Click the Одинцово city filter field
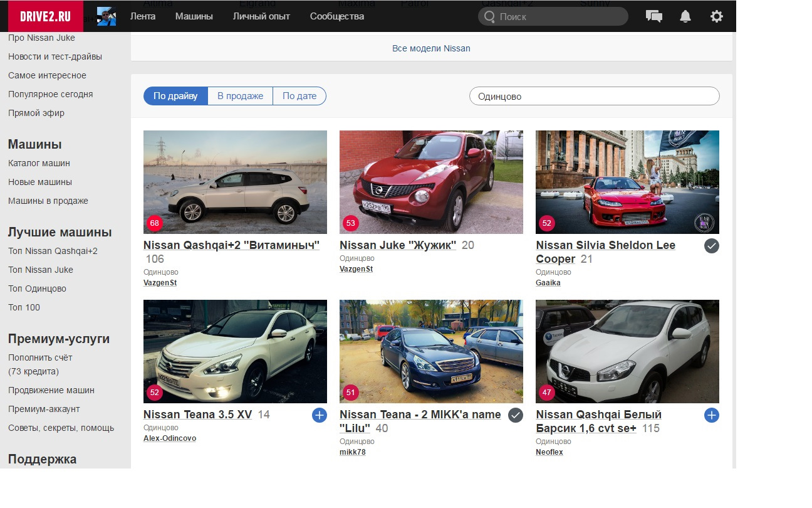The image size is (812, 508). coord(595,96)
